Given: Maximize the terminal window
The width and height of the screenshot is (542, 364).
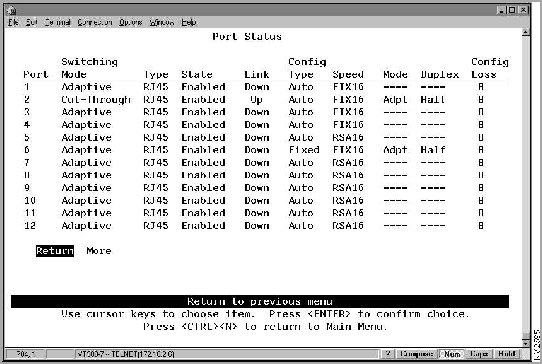Looking at the screenshot, I should 512,10.
